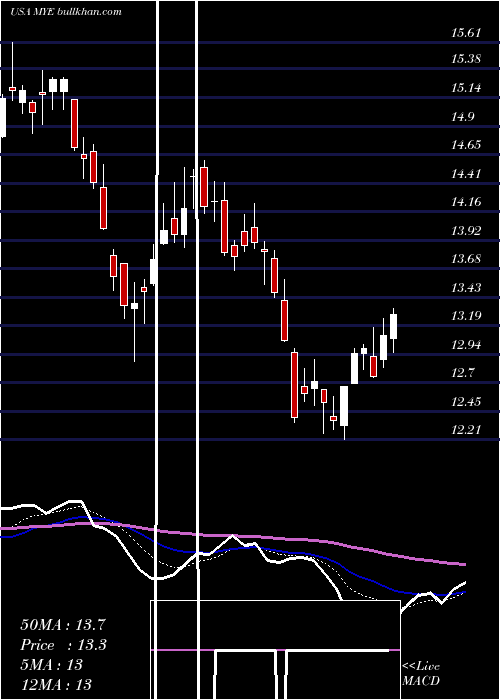Screen dimensions: 500x700
Task: Click the 13.19 price level label
Action: pos(466,316)
